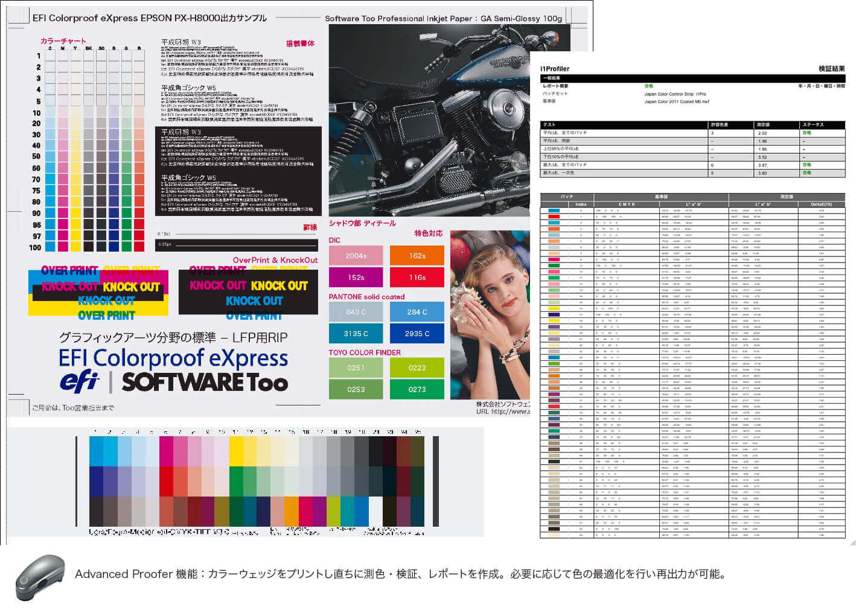Pick the PANTONE 3135 C swatch
Viewport: 856px width, 616px height.
pos(356,334)
